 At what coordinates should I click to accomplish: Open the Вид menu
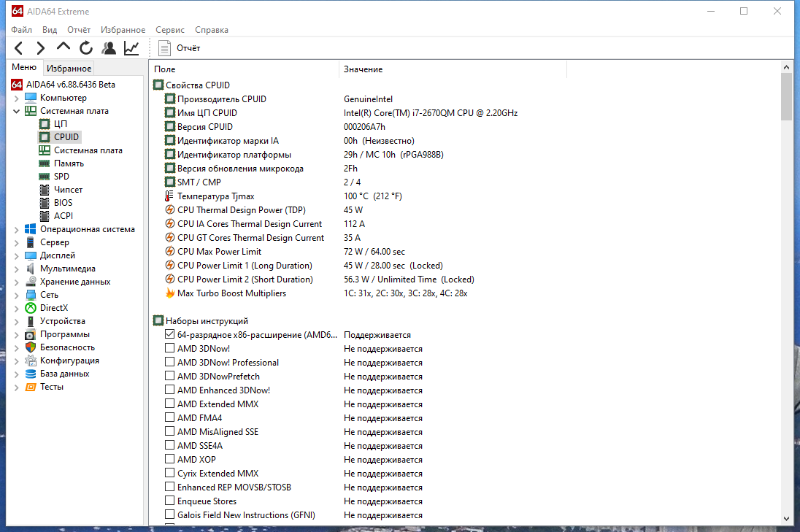(x=50, y=30)
